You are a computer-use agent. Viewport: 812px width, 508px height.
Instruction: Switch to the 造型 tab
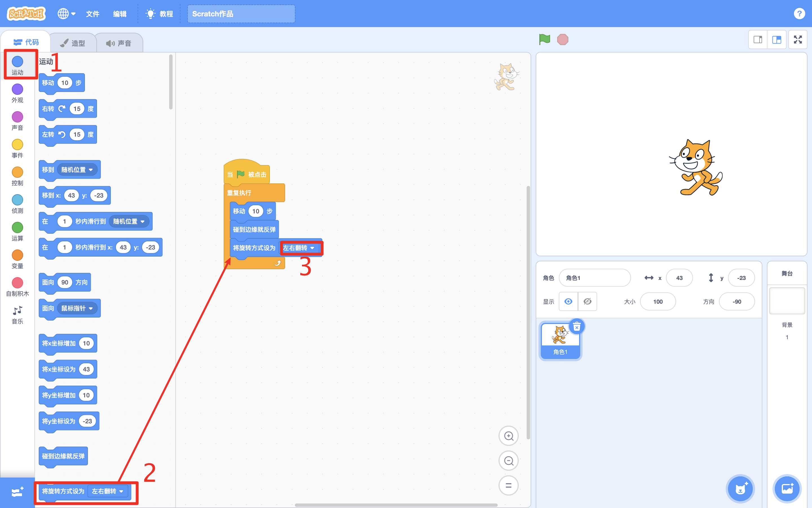[x=73, y=43]
